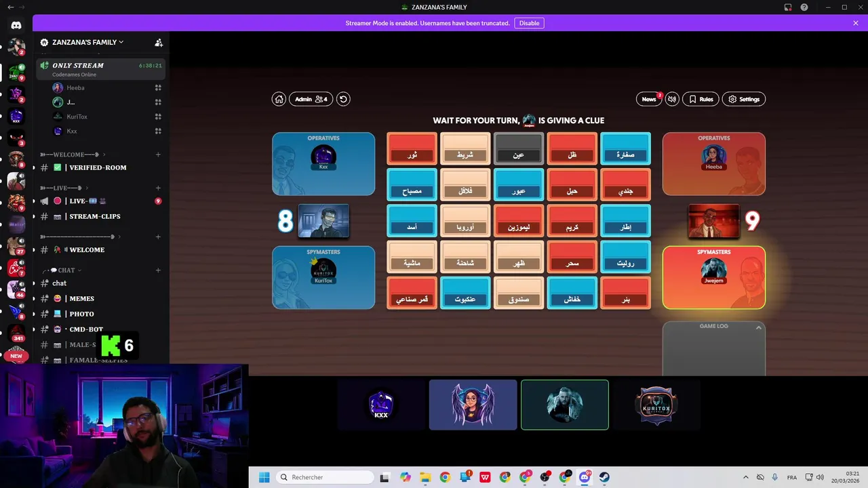Image resolution: width=868 pixels, height=488 pixels.
Task: Open the volume tray icon
Action: click(820, 477)
